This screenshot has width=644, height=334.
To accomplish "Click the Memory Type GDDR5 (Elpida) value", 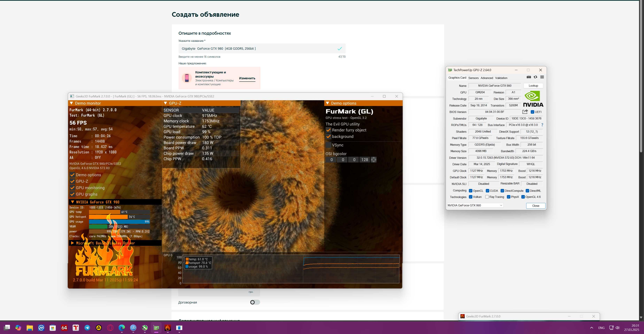I will [x=484, y=145].
